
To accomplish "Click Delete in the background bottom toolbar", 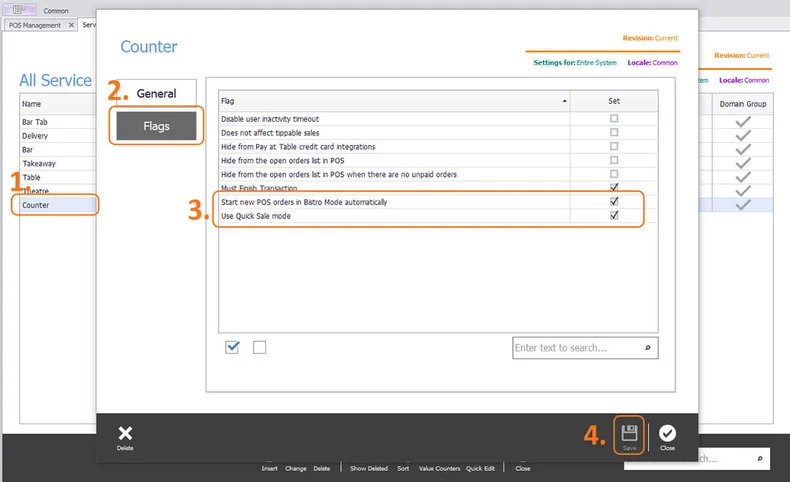I will click(x=321, y=468).
